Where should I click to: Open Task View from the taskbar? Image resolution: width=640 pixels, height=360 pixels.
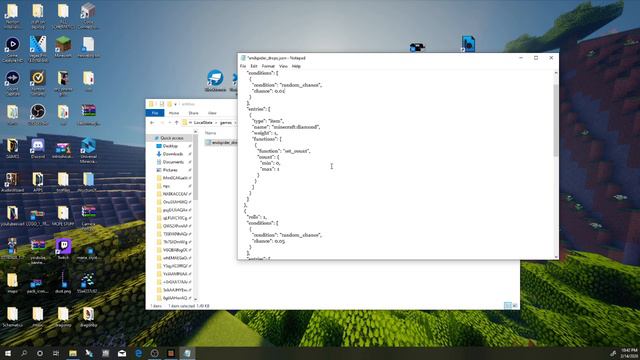56,353
